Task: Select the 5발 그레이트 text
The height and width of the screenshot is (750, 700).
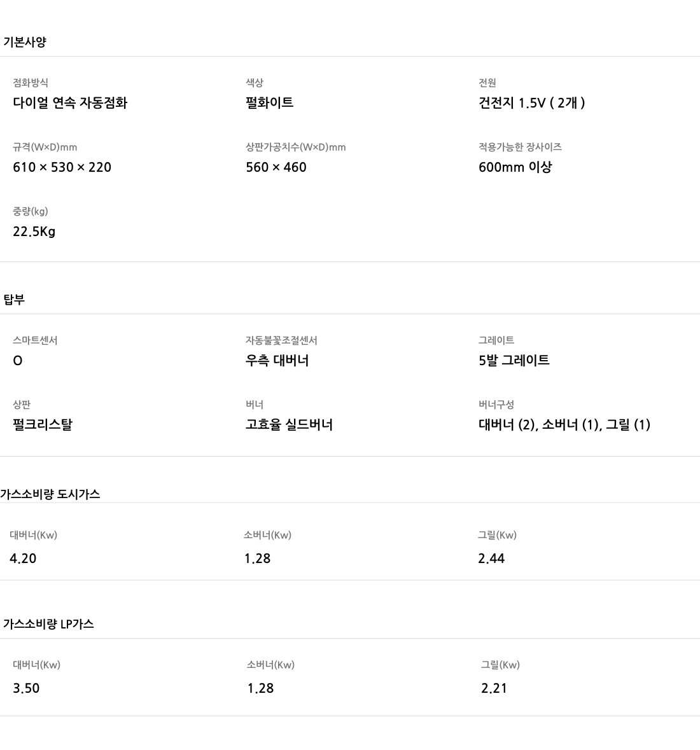Action: click(514, 361)
